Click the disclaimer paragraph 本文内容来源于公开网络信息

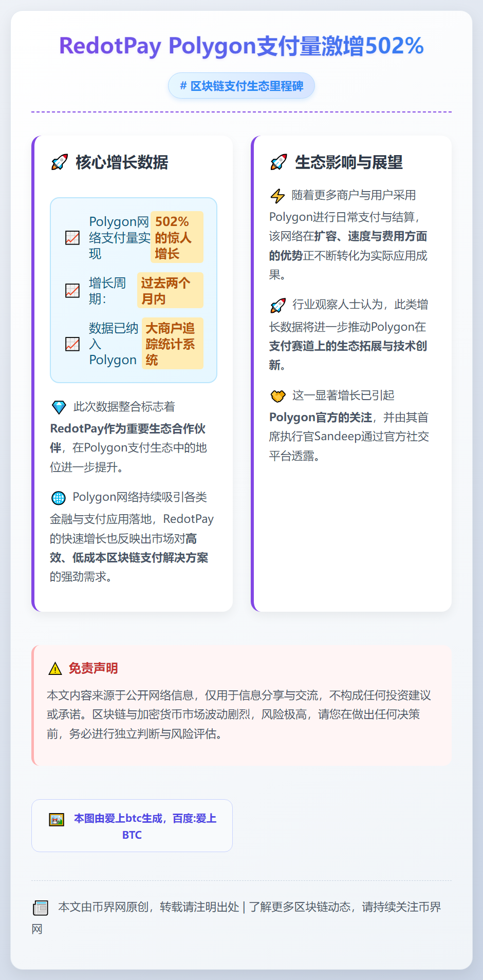(x=239, y=714)
